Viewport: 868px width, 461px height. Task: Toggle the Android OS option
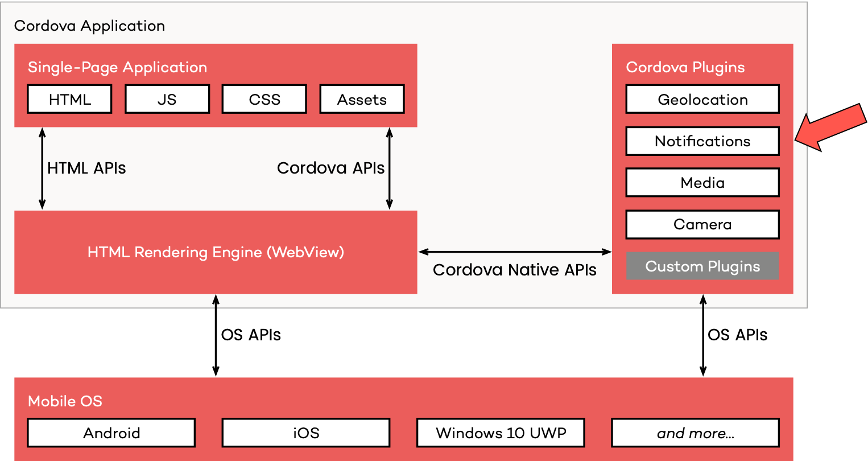110,433
